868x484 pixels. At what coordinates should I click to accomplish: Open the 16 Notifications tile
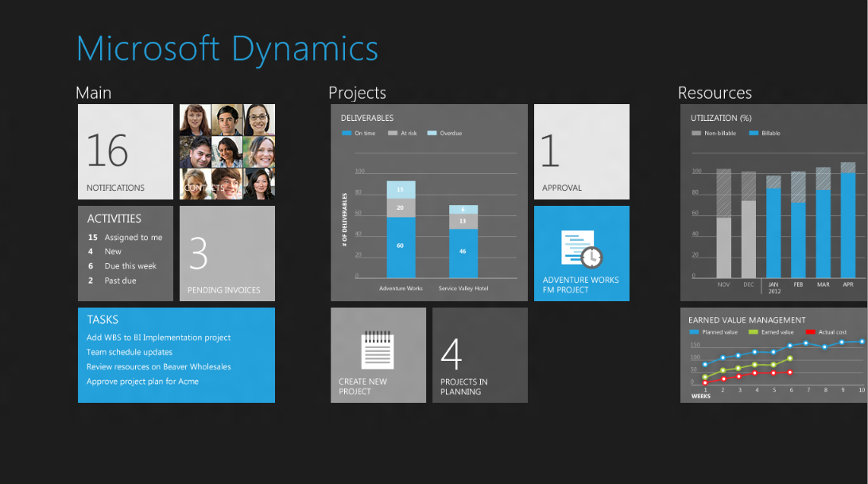coord(126,152)
